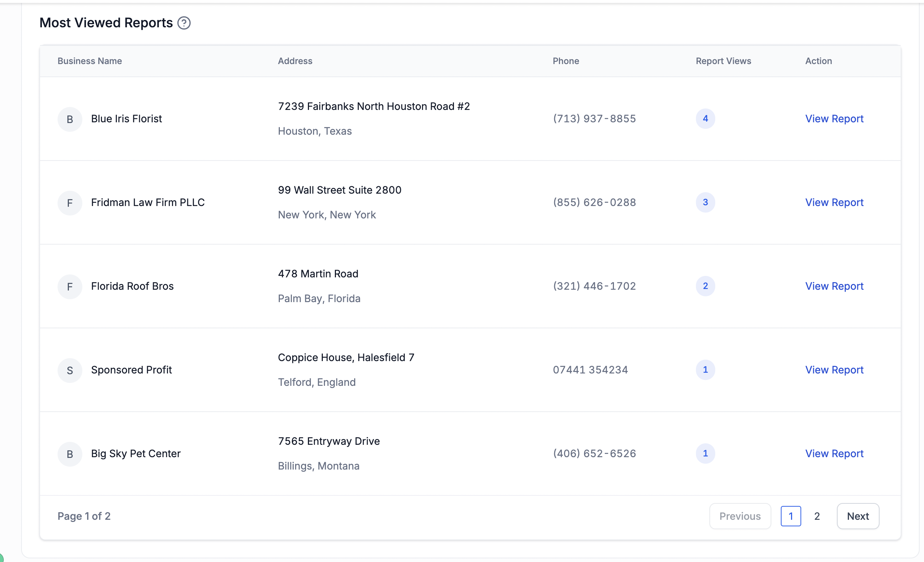Select page 2 in pagination

coord(817,516)
